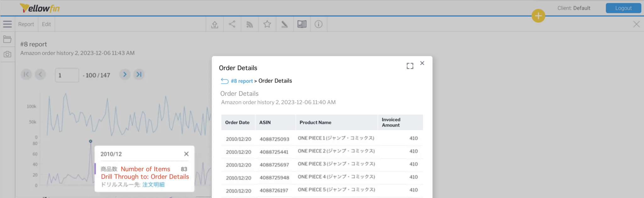
Task: Click ASIN cell 4088725441
Action: 274,152
